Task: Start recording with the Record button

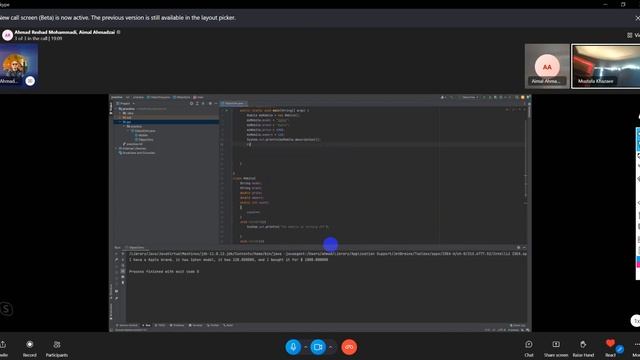Action: (29, 348)
